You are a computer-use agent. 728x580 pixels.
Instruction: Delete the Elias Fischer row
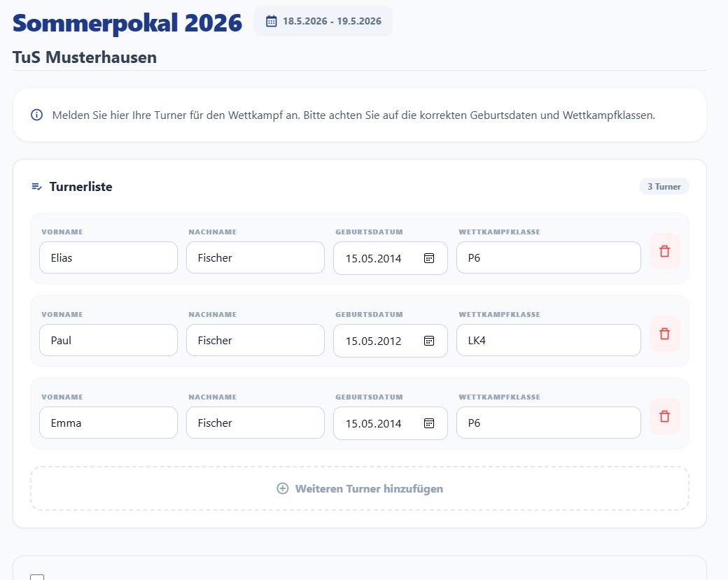click(x=664, y=251)
